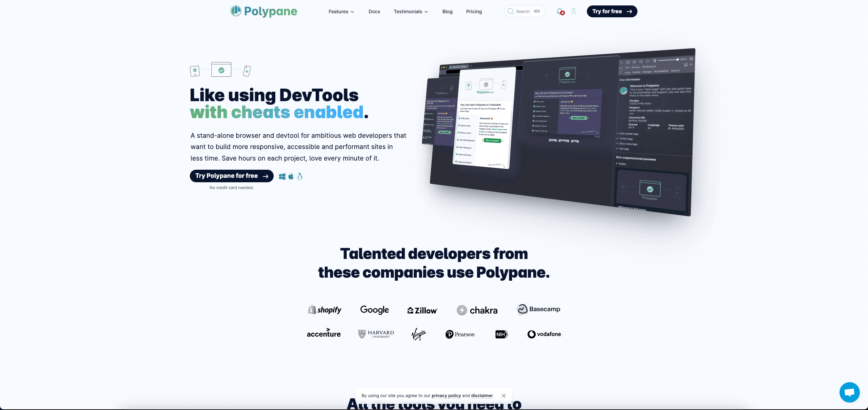
Task: Click the Zillow logo
Action: point(422,310)
